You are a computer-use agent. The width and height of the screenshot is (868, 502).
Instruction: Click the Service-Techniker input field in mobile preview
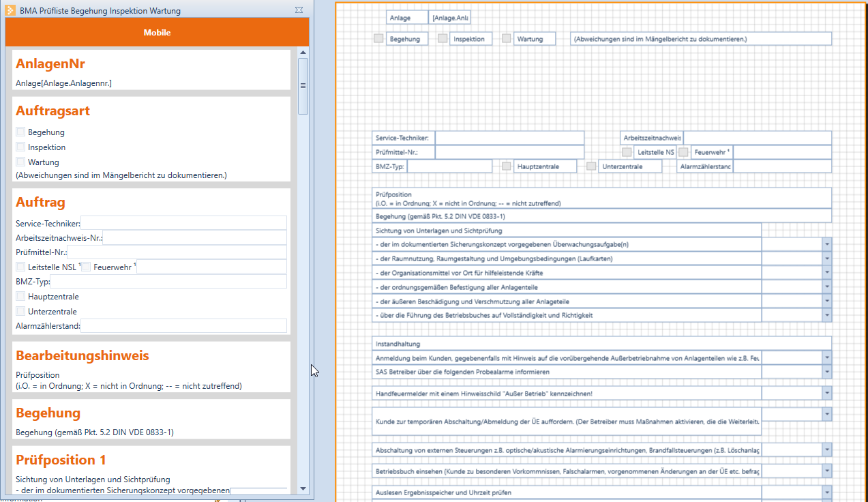click(183, 223)
